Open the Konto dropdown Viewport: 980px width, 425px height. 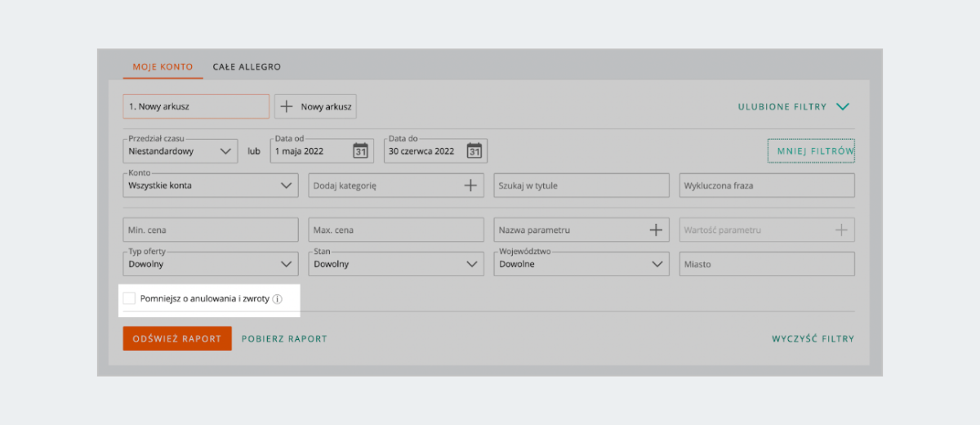coord(209,186)
